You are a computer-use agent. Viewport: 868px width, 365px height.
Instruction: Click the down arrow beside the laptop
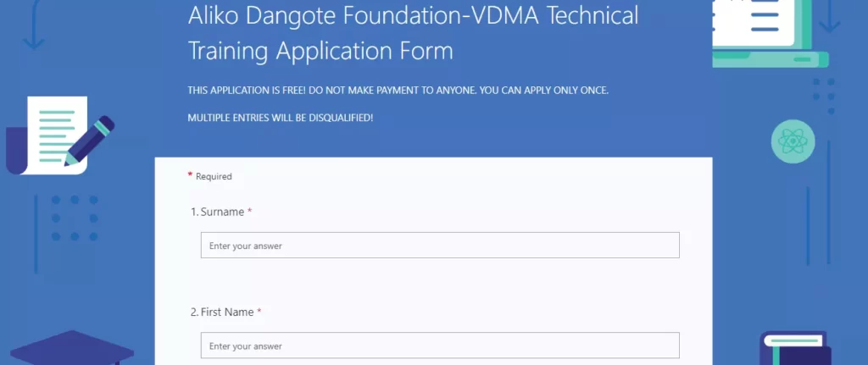point(829,17)
